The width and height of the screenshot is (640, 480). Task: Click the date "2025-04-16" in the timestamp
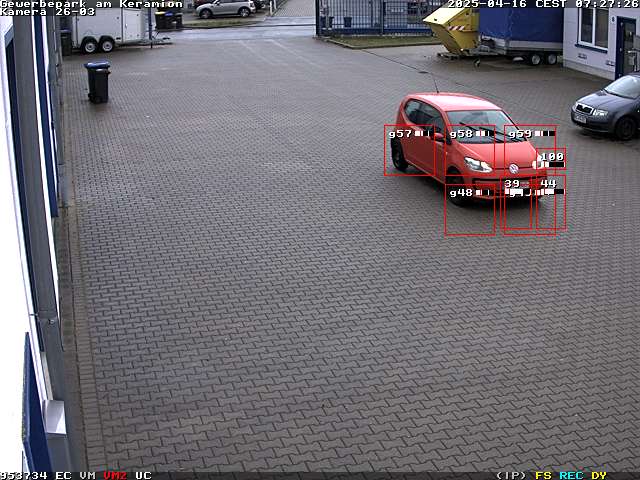(489, 4)
